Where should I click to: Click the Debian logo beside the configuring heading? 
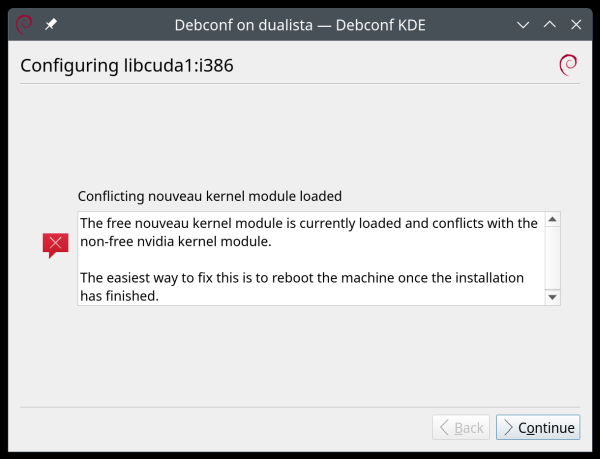(x=568, y=66)
